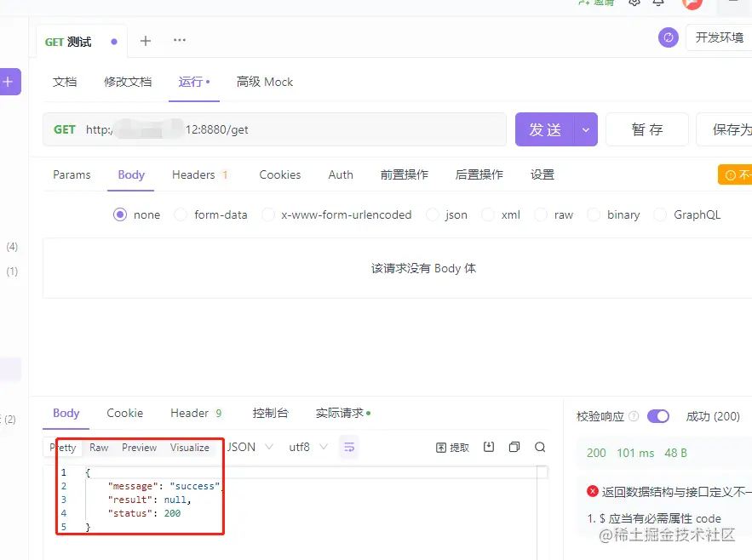Open the response Cookie tab
The image size is (752, 560).
tap(124, 414)
